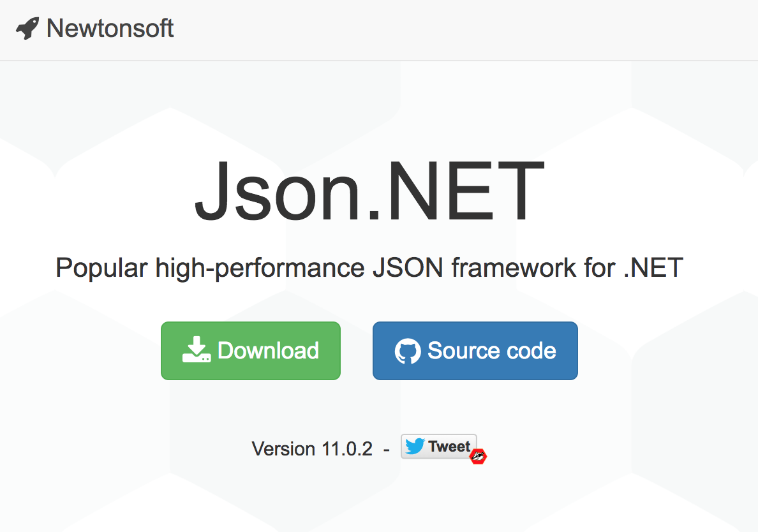This screenshot has height=532, width=758.
Task: Select the Version 11.0.2 text
Action: [x=313, y=448]
